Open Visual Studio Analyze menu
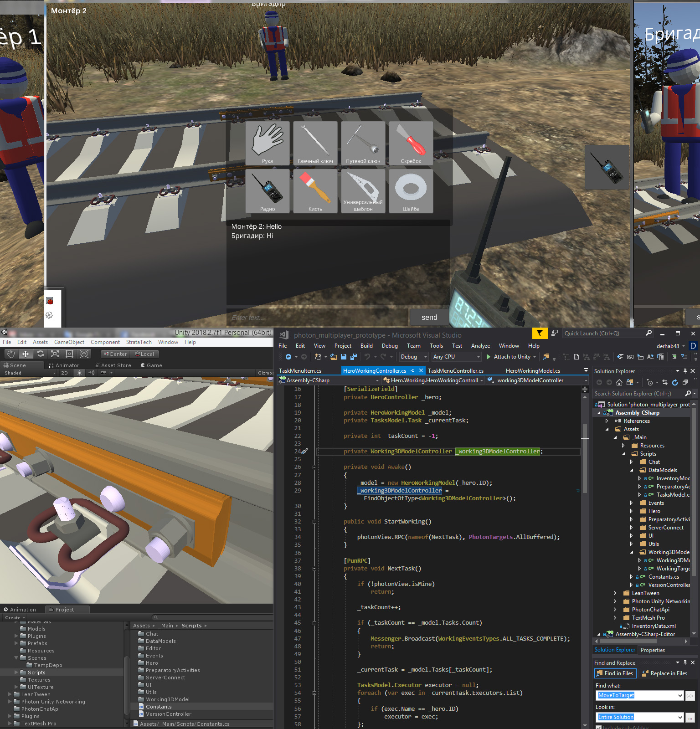The height and width of the screenshot is (729, 700). point(480,346)
